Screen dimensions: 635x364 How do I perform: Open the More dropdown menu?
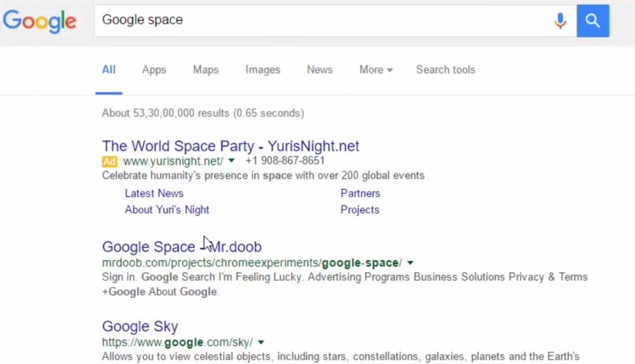[376, 70]
